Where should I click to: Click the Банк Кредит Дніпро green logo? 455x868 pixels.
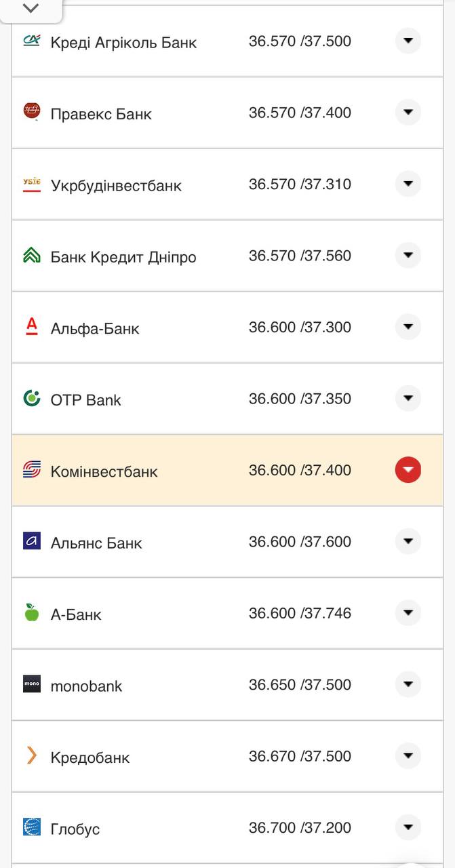(x=32, y=256)
